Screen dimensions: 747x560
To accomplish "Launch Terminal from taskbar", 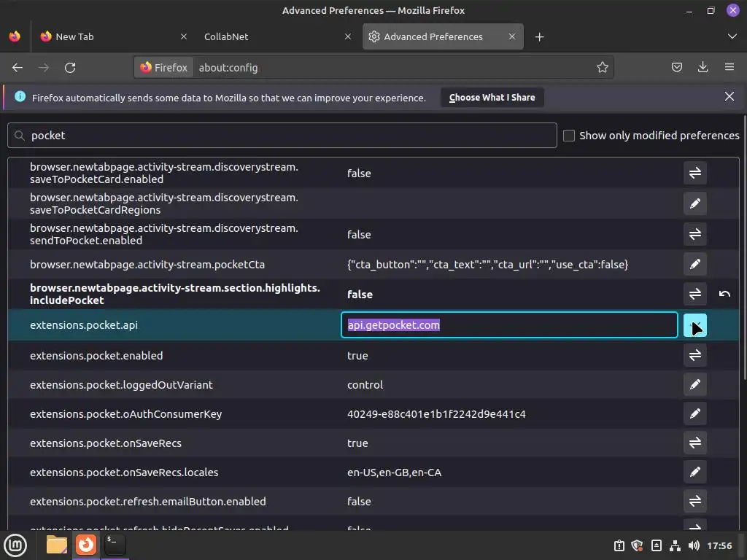I will point(115,545).
